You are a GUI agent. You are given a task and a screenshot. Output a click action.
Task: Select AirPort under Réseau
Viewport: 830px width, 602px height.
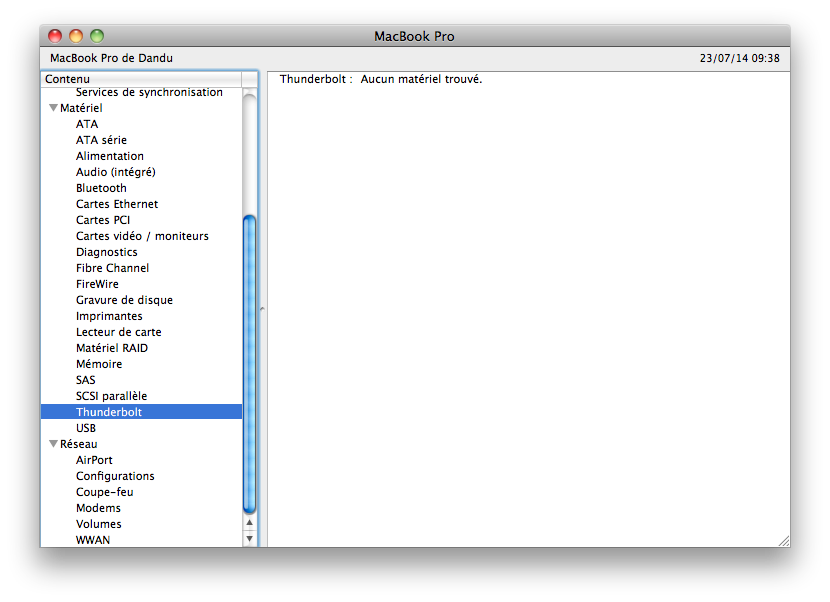coord(94,460)
